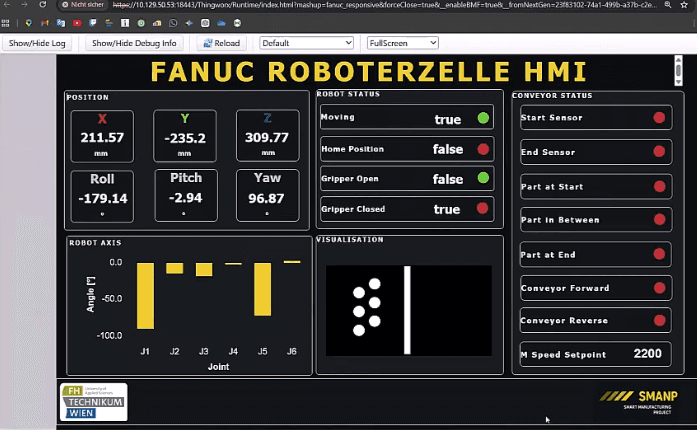Click the M Speed Setpoint value 2200
The image size is (697, 430).
[x=648, y=354]
